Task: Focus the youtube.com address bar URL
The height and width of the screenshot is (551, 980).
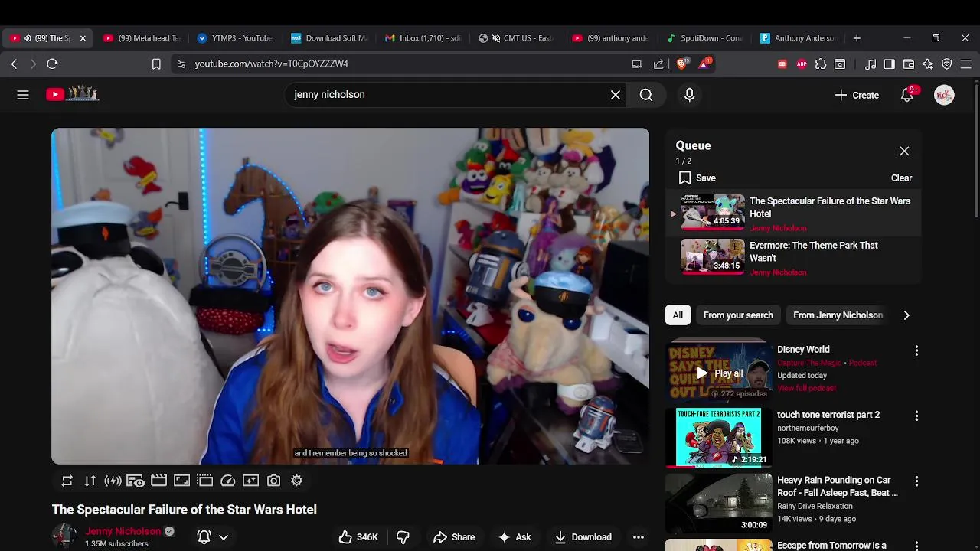Action: tap(271, 64)
